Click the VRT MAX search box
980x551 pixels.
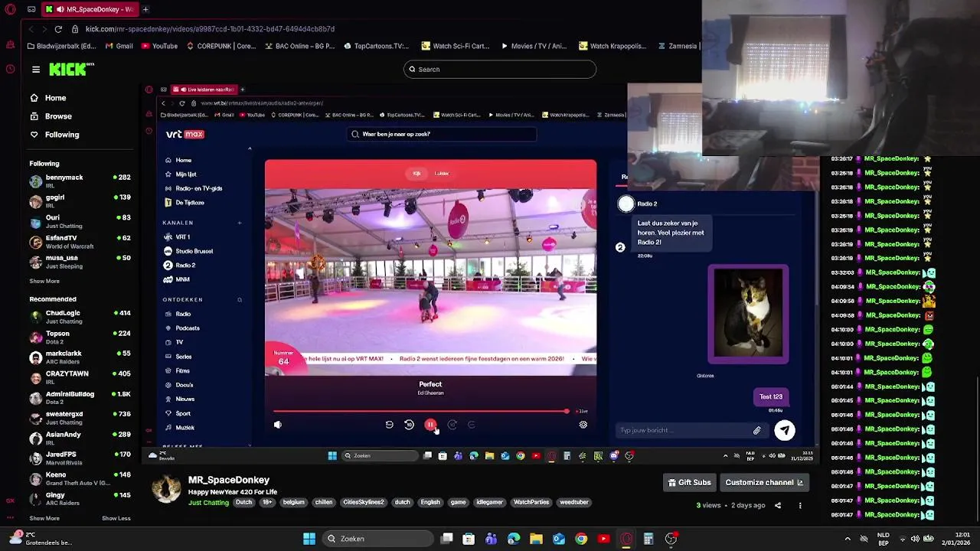[x=441, y=134]
